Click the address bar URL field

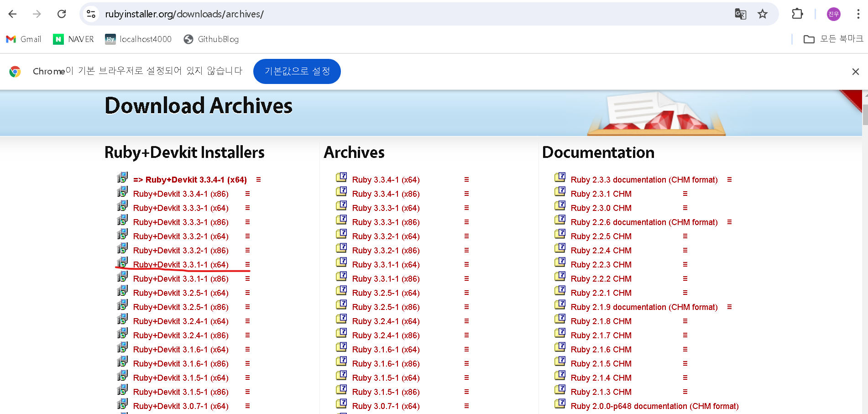tap(411, 14)
